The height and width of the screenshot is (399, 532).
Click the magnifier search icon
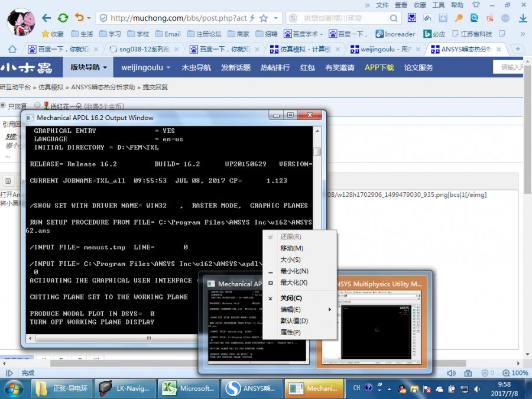click(394, 18)
